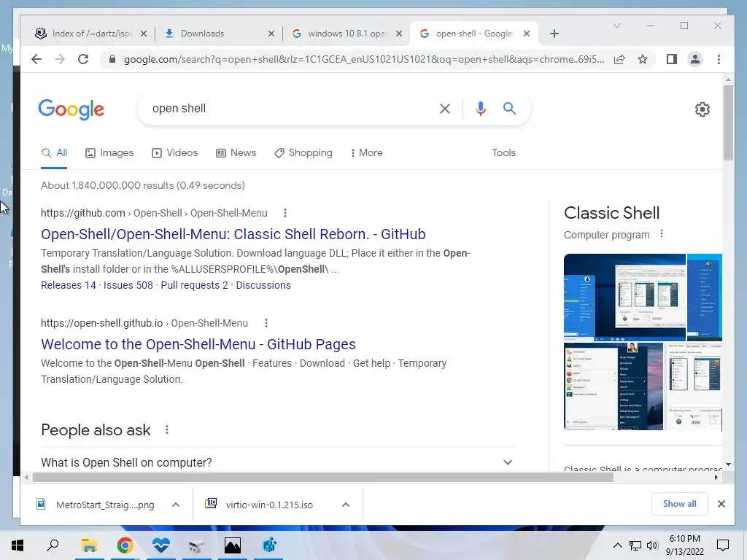Click the padlock site info icon
747x560 pixels.
coord(112,59)
